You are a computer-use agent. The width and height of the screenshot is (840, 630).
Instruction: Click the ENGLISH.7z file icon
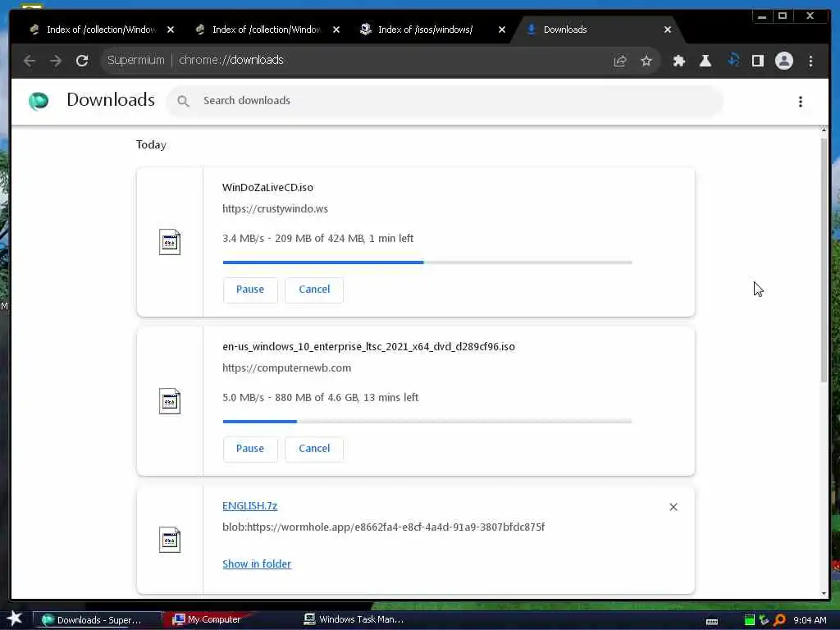click(x=170, y=540)
